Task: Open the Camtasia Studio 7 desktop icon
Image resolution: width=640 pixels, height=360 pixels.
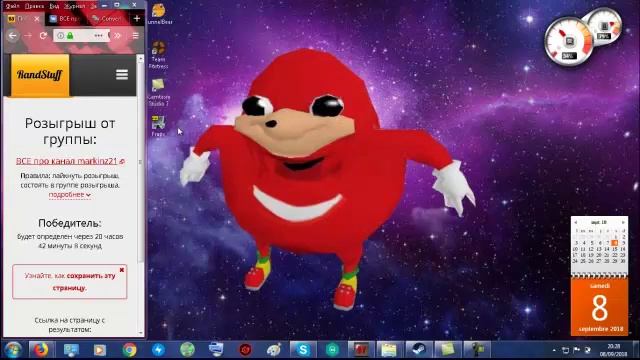Action: (158, 92)
